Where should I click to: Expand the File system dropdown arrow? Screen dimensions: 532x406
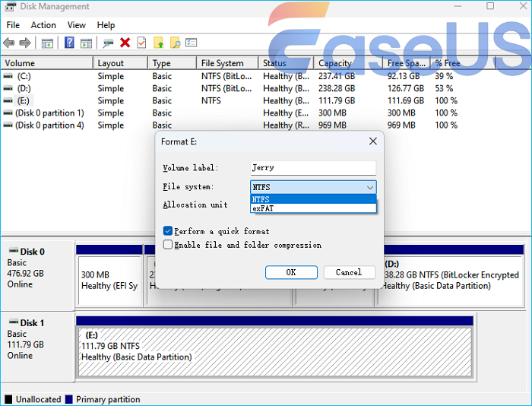(x=369, y=187)
